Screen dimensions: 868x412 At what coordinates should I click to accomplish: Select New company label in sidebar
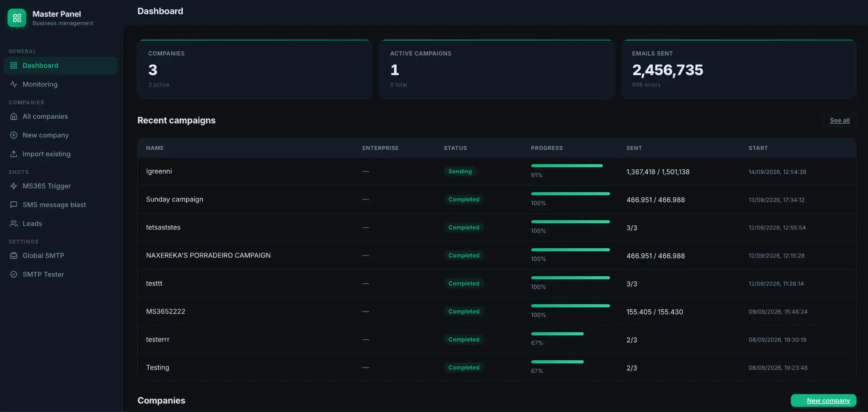45,135
